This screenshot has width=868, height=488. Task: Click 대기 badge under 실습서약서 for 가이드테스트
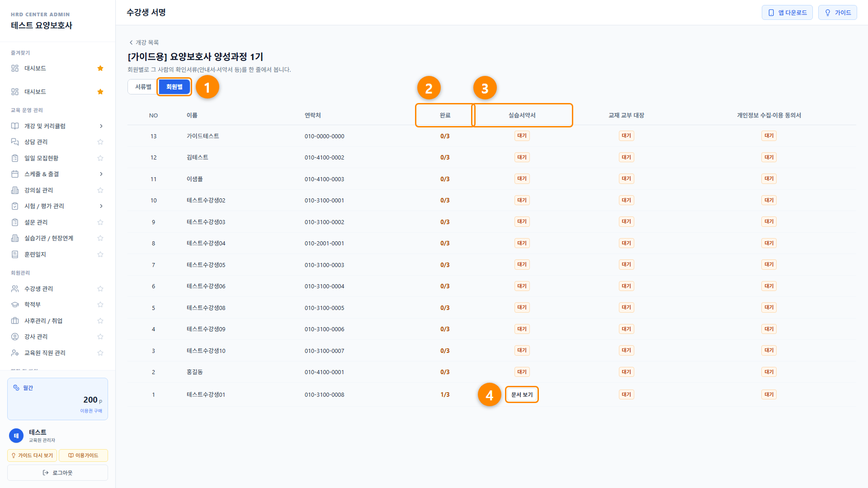[522, 136]
